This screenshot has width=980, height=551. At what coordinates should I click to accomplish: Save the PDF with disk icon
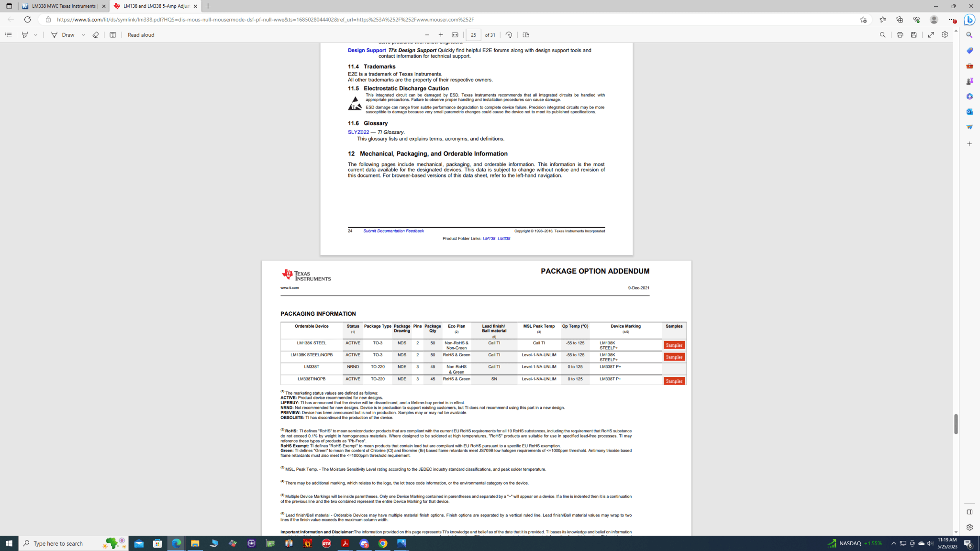click(x=913, y=35)
